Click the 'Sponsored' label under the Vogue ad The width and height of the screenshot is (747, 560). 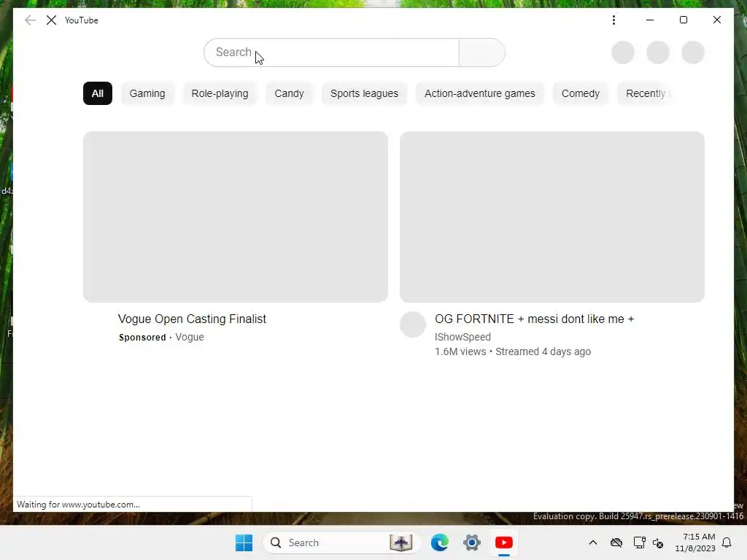click(142, 338)
